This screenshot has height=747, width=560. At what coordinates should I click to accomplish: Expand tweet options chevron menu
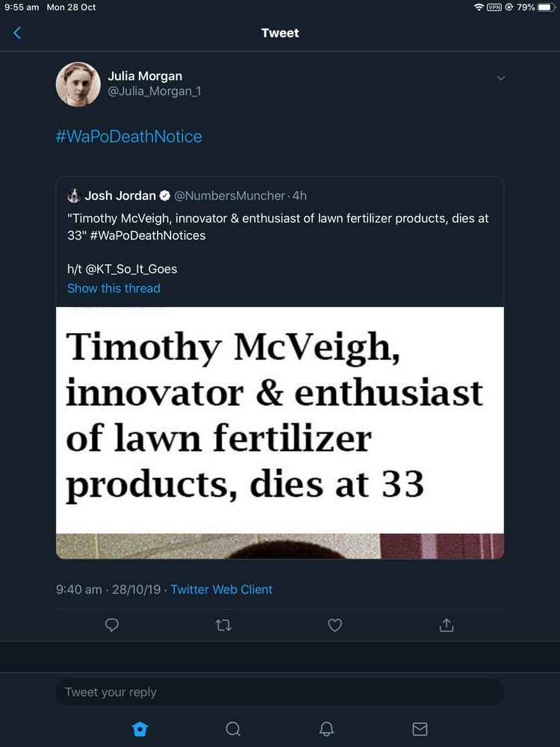pyautogui.click(x=501, y=78)
